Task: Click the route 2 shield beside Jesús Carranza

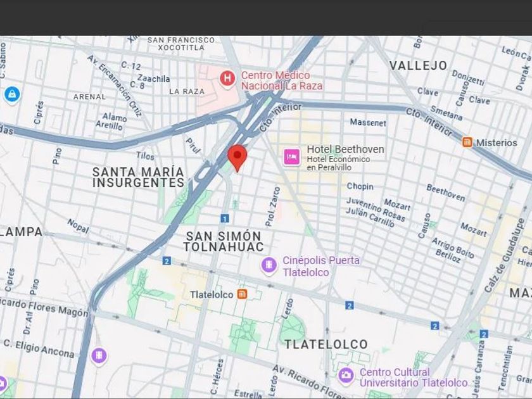Action: 484,334
